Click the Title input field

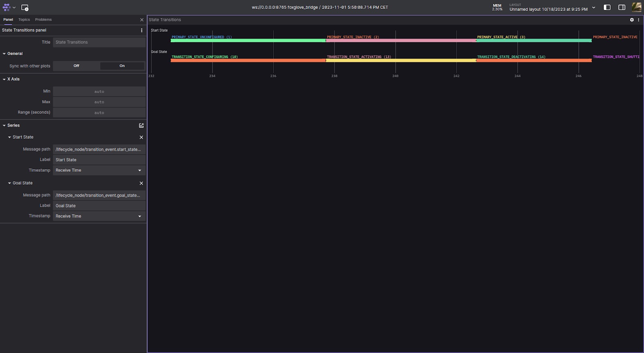coord(99,42)
